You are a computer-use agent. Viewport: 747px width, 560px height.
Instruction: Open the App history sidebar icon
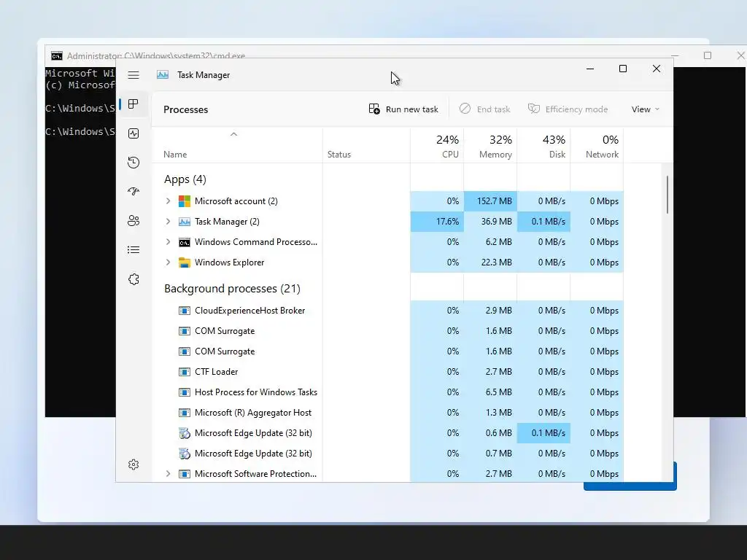pos(133,163)
